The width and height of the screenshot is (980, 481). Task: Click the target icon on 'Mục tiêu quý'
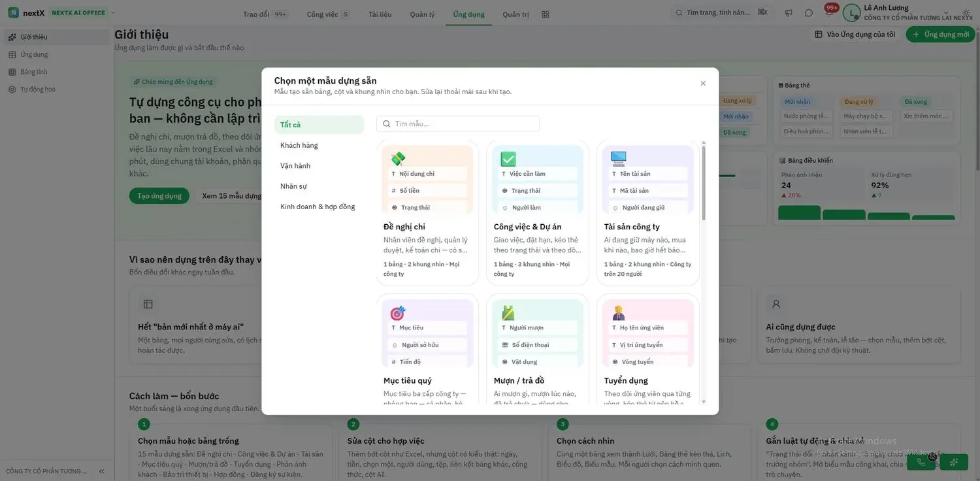pyautogui.click(x=398, y=313)
